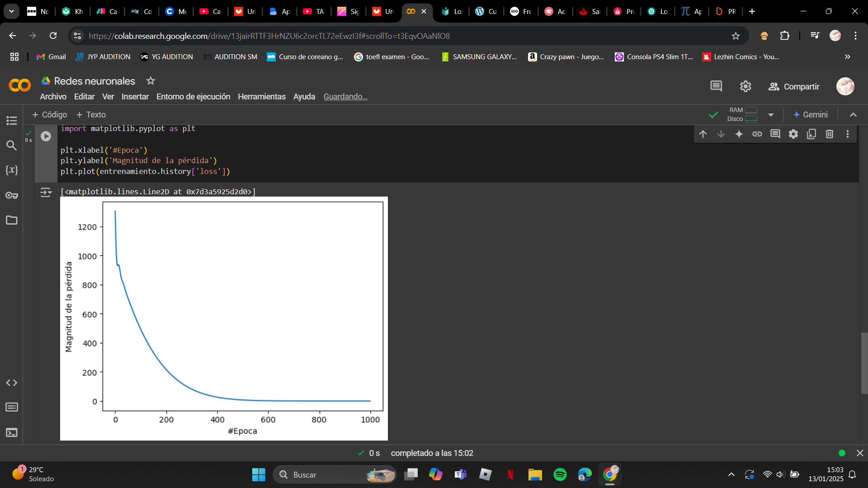The image size is (868, 488).
Task: Add a new Código cell
Action: [x=49, y=115]
